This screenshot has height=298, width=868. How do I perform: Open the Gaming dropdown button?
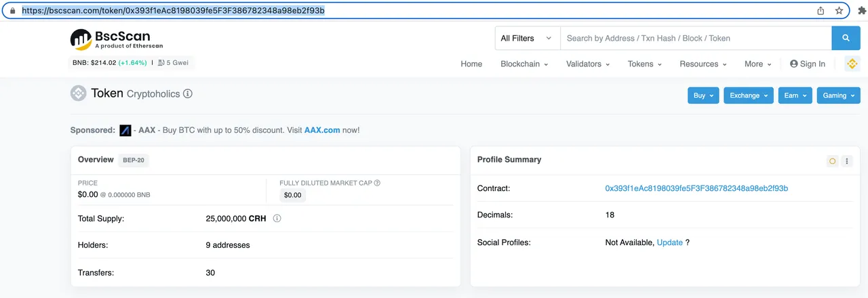point(838,95)
